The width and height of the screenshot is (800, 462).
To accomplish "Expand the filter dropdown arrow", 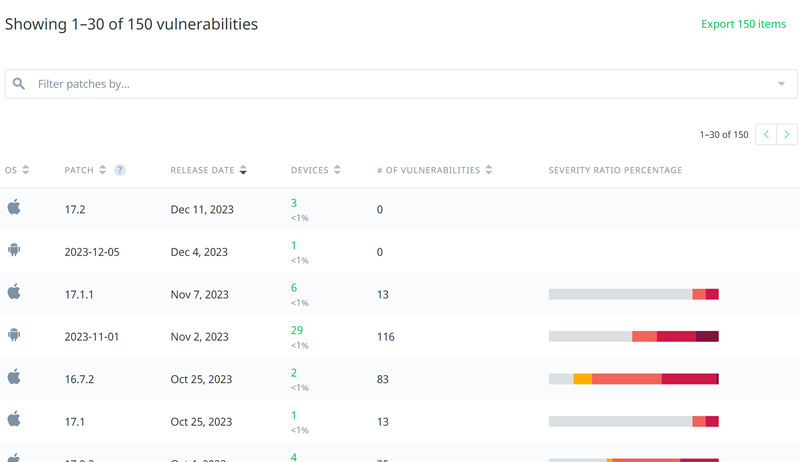I will (x=781, y=84).
